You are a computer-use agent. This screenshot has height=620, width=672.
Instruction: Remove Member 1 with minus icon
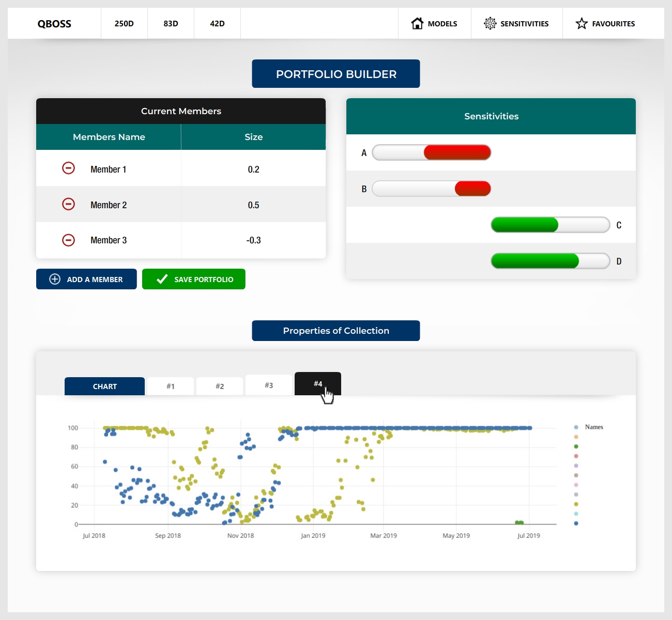[x=68, y=168]
